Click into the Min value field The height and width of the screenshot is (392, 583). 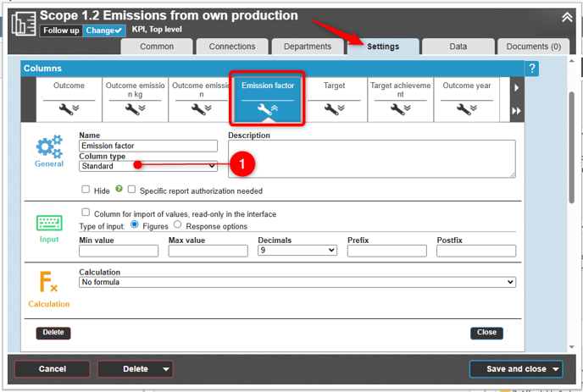(x=118, y=251)
